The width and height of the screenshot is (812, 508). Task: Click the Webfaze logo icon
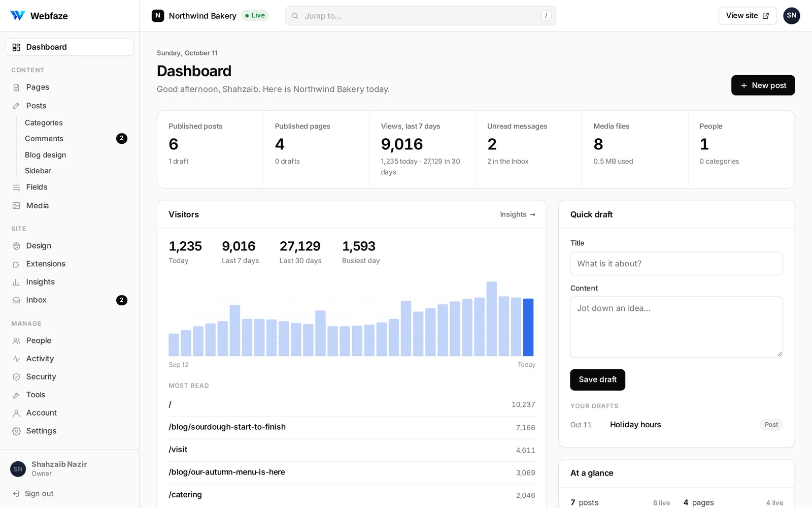(18, 16)
